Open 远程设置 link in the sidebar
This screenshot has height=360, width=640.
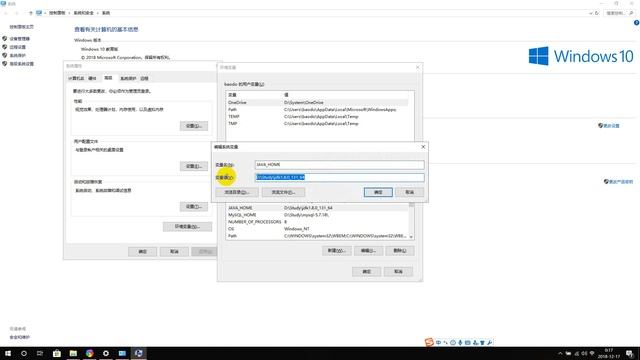click(18, 47)
